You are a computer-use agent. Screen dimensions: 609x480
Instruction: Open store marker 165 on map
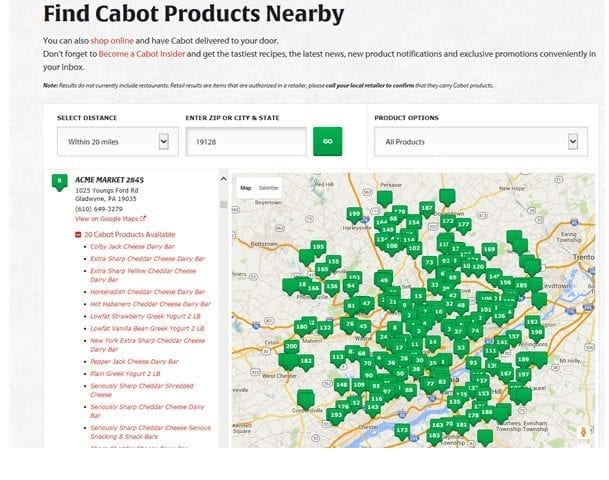tap(322, 270)
